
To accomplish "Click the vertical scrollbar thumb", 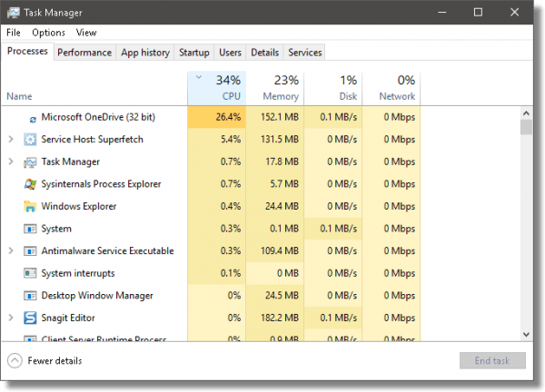I will [x=526, y=127].
